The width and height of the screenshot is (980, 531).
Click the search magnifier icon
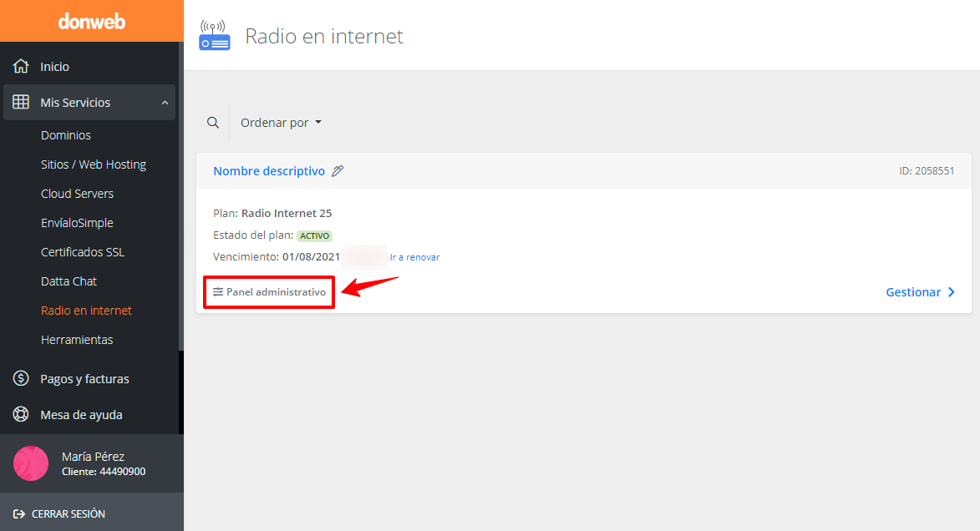pos(213,123)
